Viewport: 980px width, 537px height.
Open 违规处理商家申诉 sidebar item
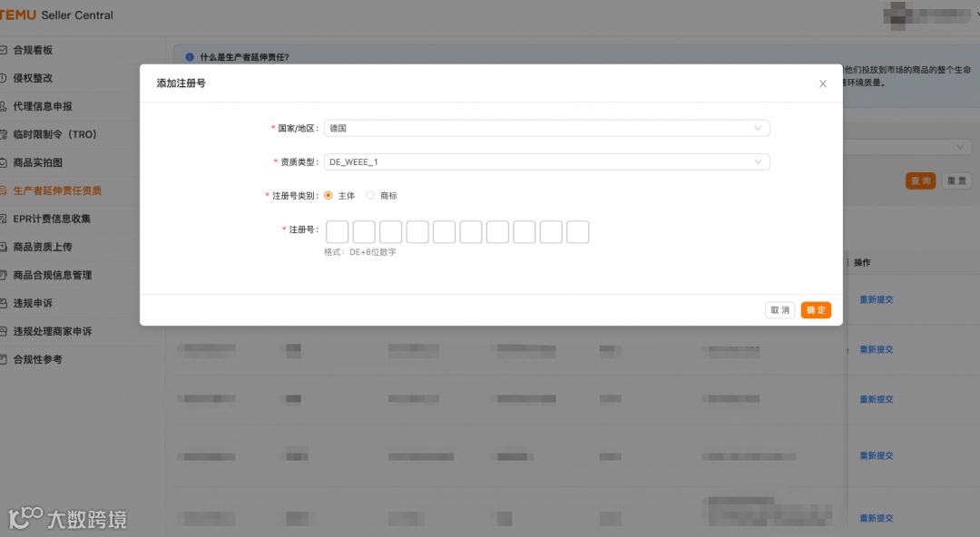pyautogui.click(x=52, y=331)
